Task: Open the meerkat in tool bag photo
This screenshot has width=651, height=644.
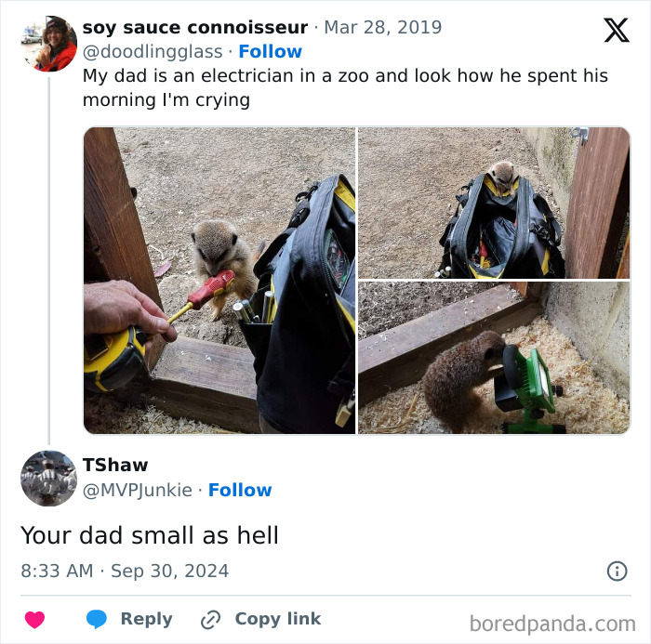Action: 494,203
